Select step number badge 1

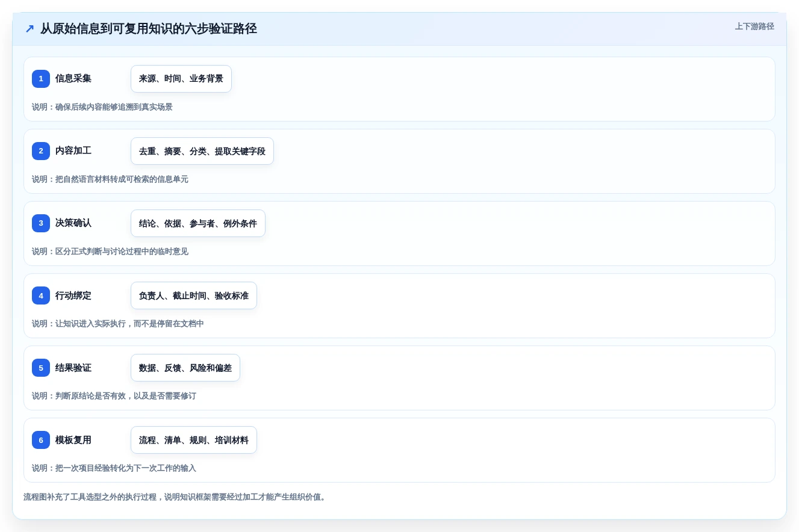(41, 79)
